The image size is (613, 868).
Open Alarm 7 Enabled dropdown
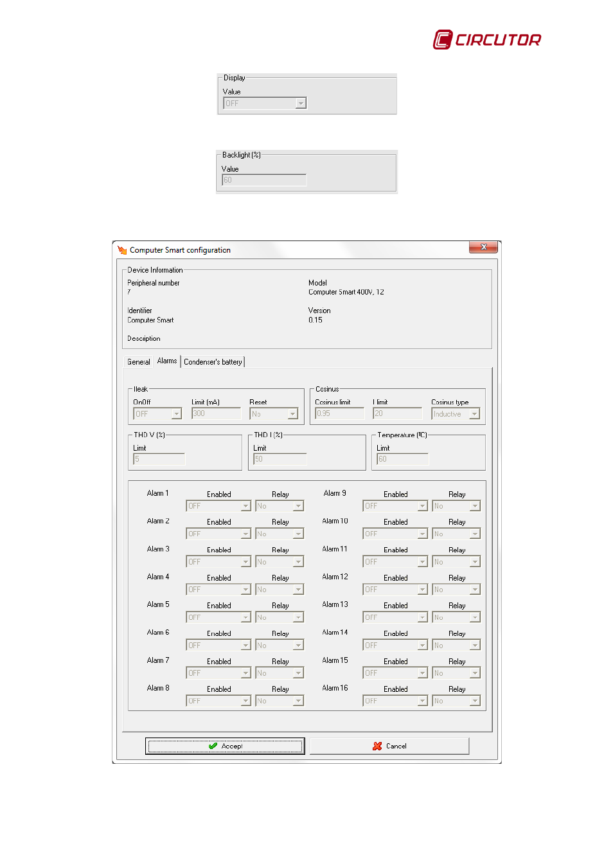tap(218, 673)
